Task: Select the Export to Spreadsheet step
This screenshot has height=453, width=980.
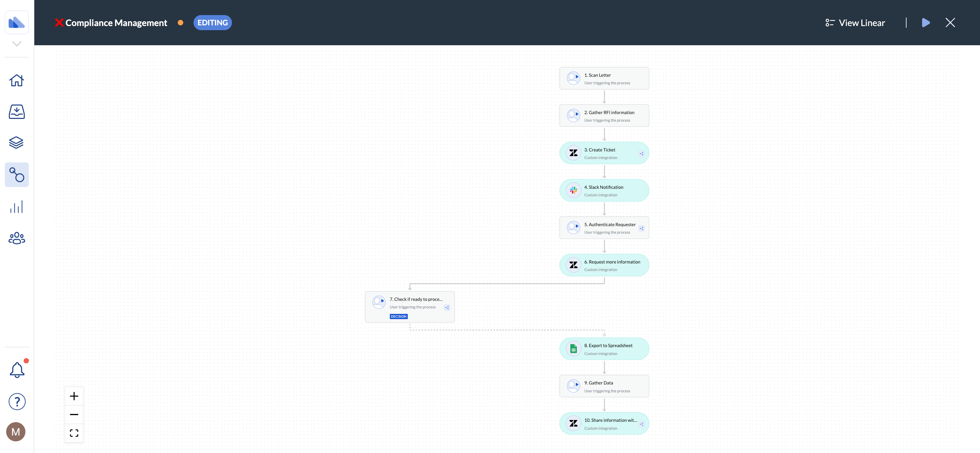Action: point(604,349)
